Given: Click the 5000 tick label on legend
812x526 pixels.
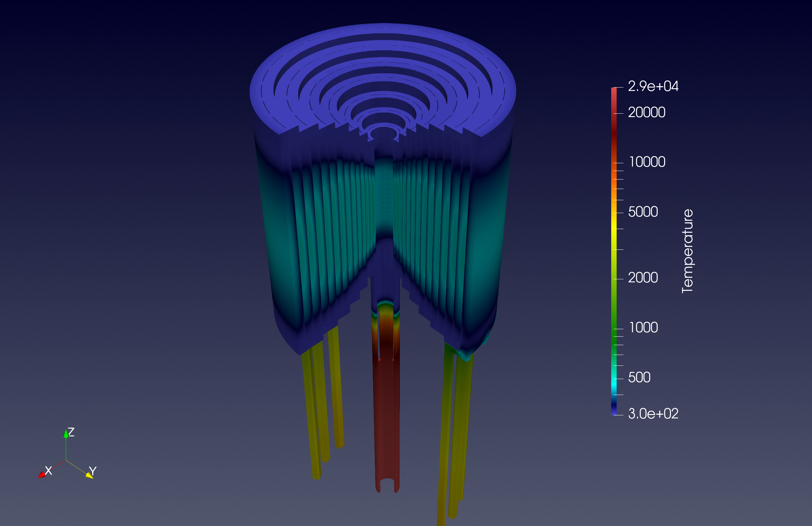Looking at the screenshot, I should (x=643, y=212).
